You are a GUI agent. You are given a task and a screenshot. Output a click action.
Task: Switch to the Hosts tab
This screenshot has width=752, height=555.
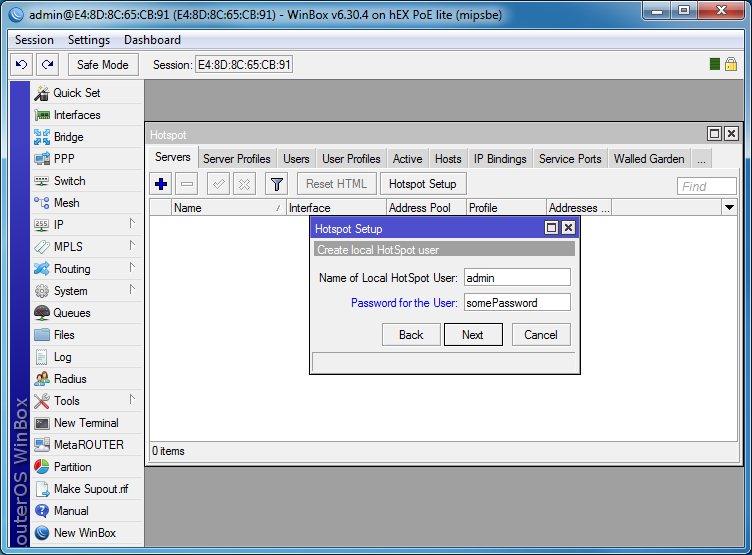click(448, 159)
